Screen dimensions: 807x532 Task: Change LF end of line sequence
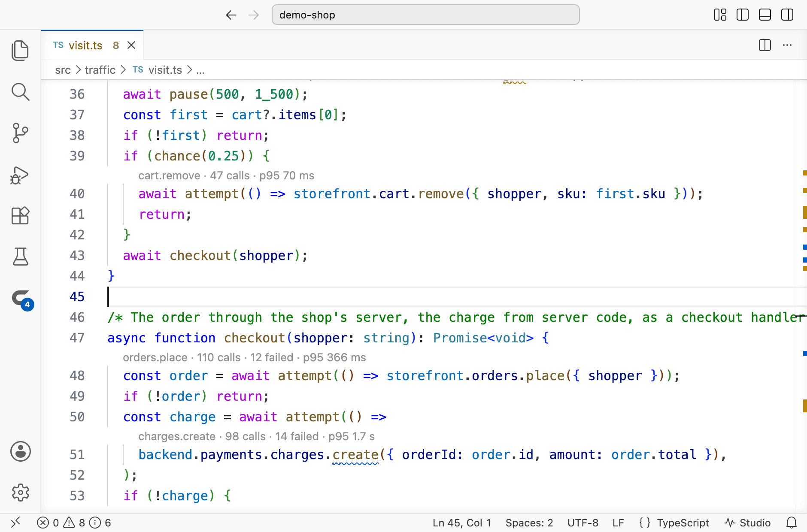pos(618,523)
